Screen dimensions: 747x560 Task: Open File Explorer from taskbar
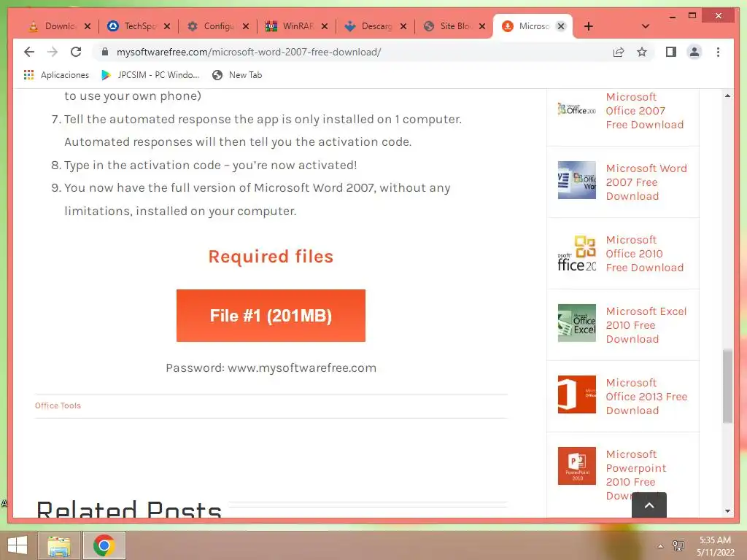click(59, 545)
